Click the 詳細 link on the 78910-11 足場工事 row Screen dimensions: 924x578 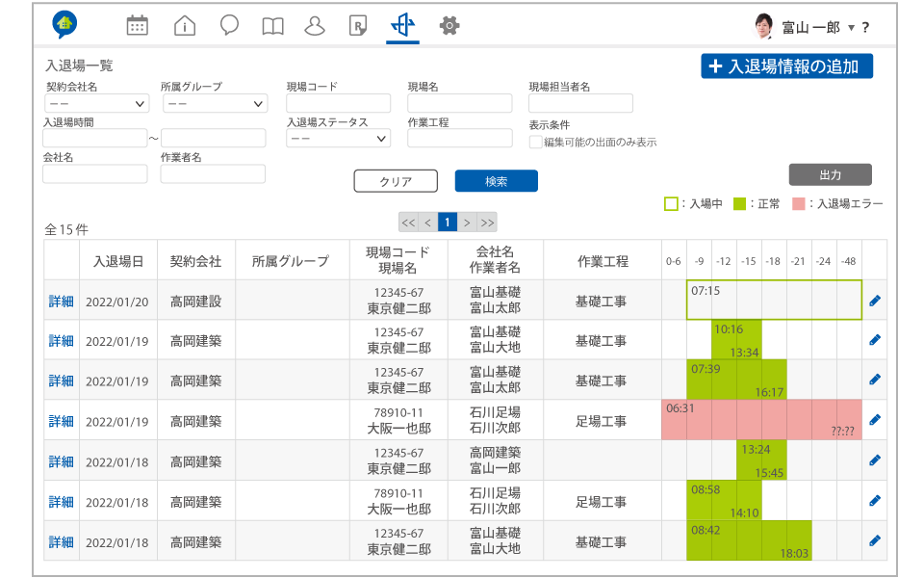pyautogui.click(x=60, y=421)
